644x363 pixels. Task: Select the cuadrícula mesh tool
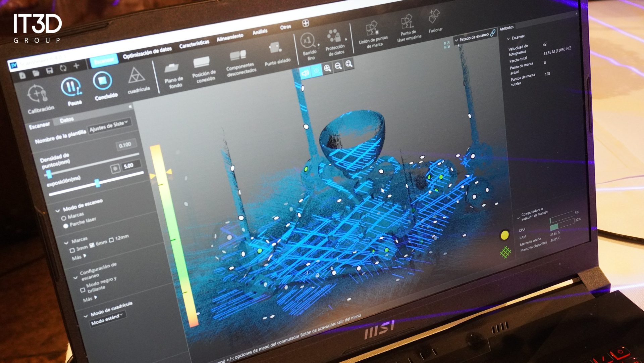pos(136,76)
